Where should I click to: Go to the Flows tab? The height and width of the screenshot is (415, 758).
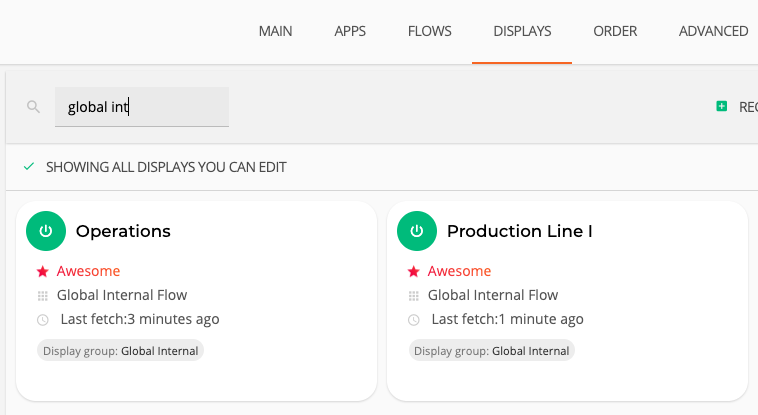tap(430, 31)
